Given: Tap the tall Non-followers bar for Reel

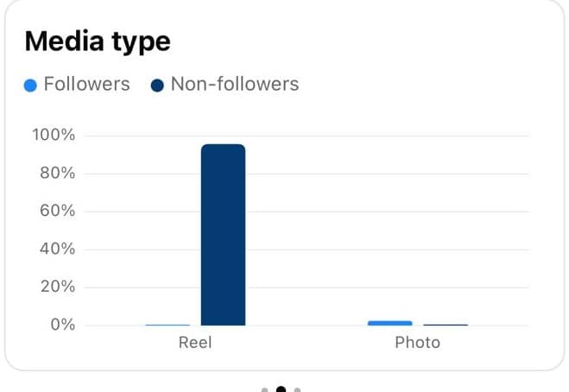Looking at the screenshot, I should [x=223, y=235].
